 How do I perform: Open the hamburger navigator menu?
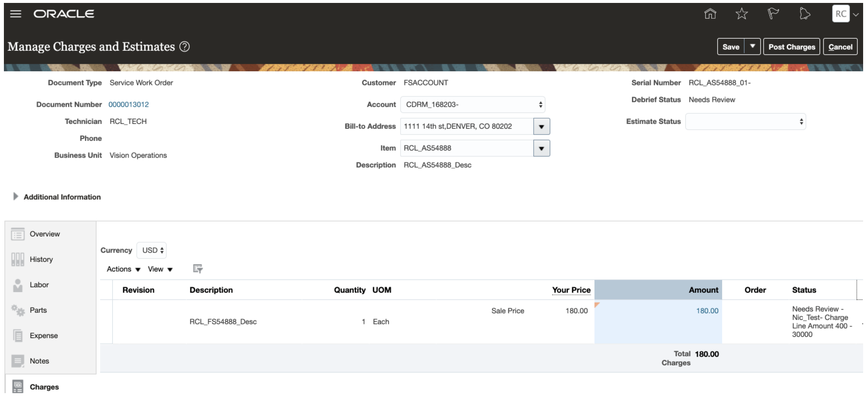(x=16, y=14)
